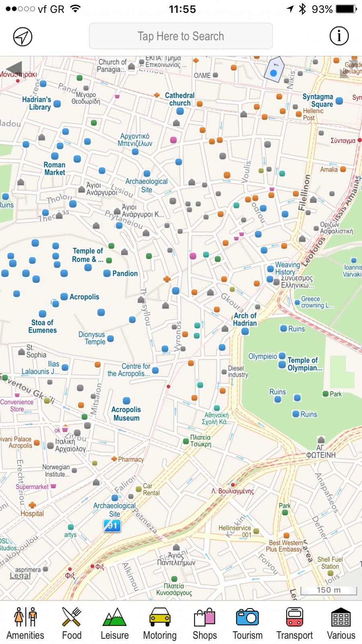362x644 pixels.
Task: Open the Shops category
Action: click(205, 623)
